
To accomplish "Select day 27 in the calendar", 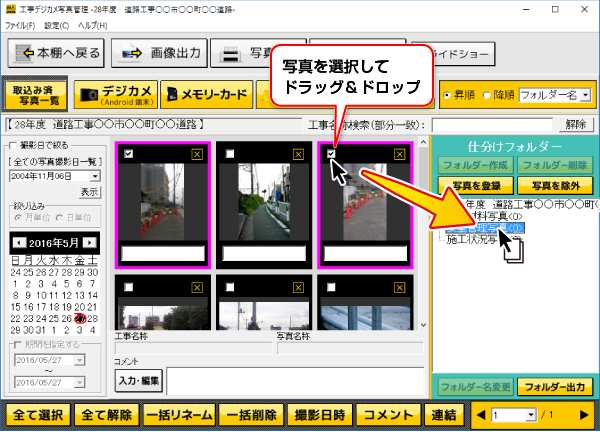I will point(80,318).
